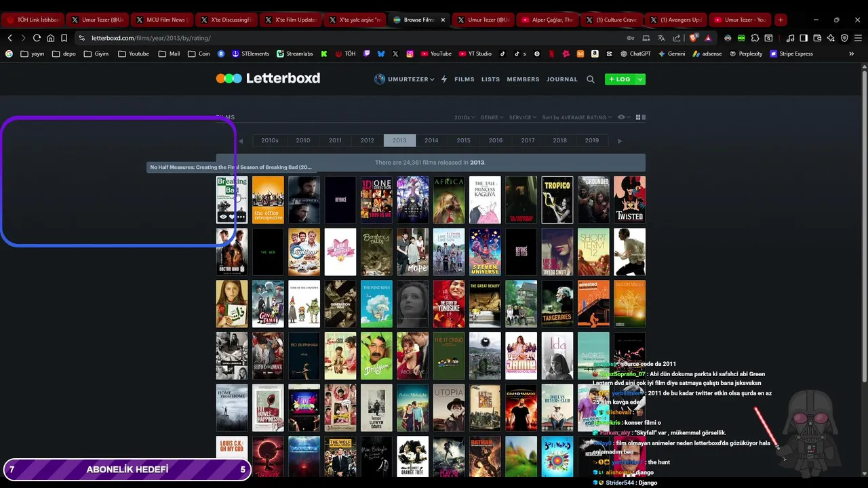Switch to grid view of films

tap(637, 117)
